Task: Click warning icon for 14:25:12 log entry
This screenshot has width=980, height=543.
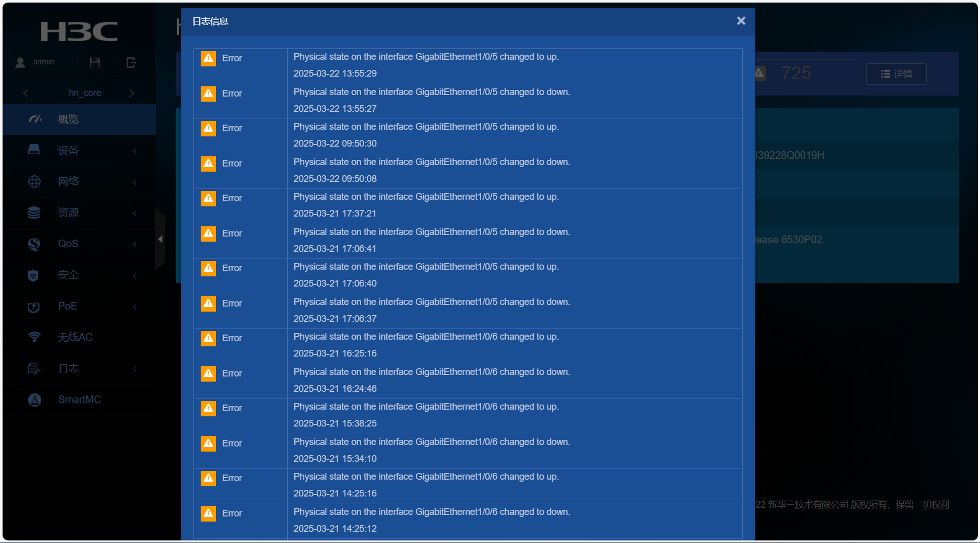Action: point(208,513)
